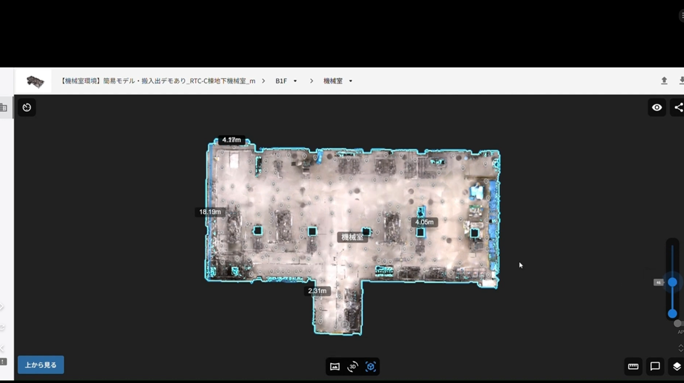The image size is (684, 383).
Task: Open the layers panel icon
Action: coord(677,366)
